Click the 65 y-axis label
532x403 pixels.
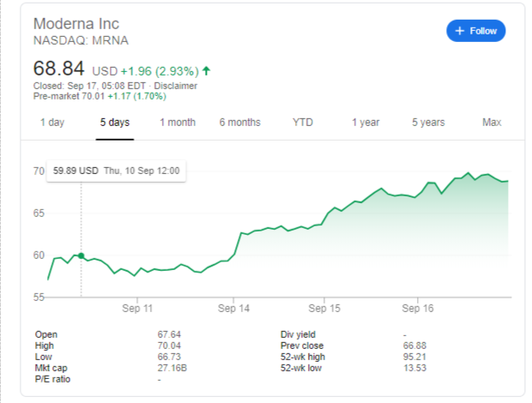tap(39, 214)
